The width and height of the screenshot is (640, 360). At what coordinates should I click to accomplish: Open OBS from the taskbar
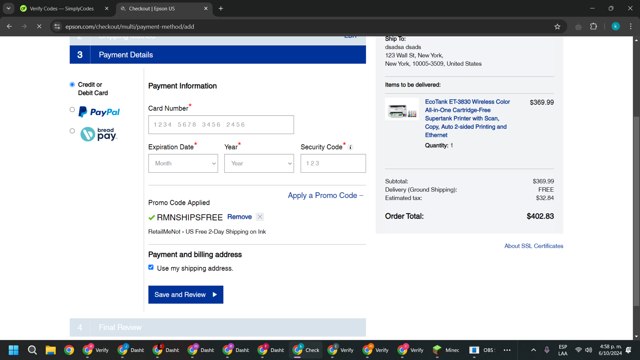point(481,350)
